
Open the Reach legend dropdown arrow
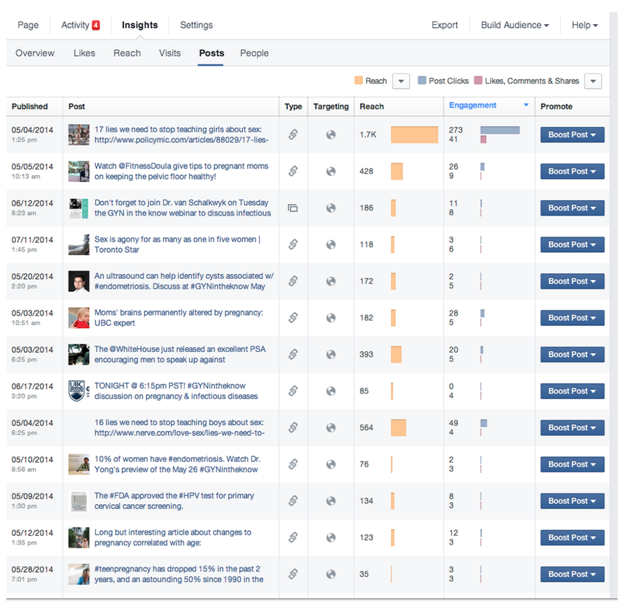[x=401, y=81]
